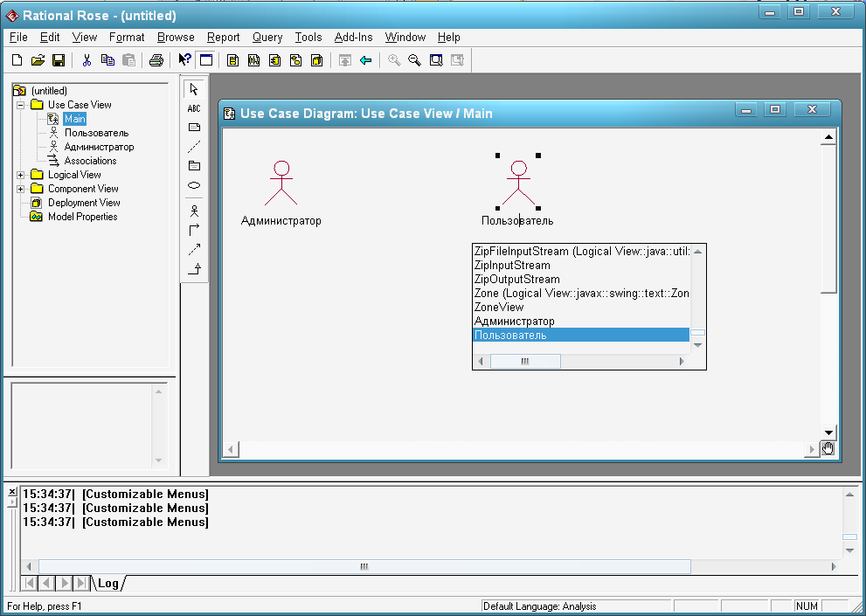This screenshot has height=616, width=866.
Task: Open the Tools menu
Action: 308,37
